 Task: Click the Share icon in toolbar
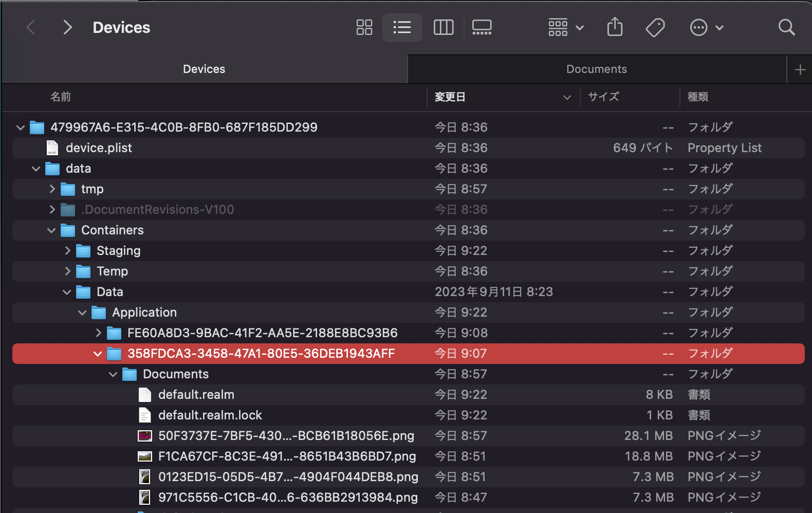[x=615, y=27]
